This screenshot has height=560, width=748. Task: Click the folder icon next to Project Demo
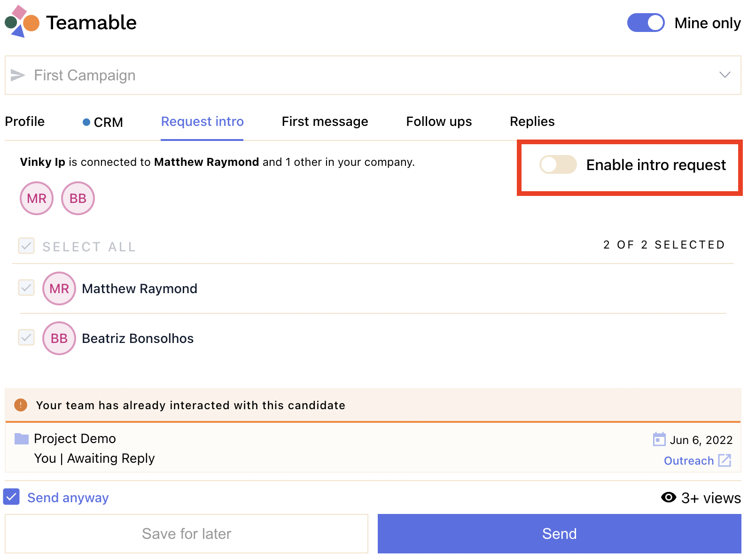coord(21,438)
